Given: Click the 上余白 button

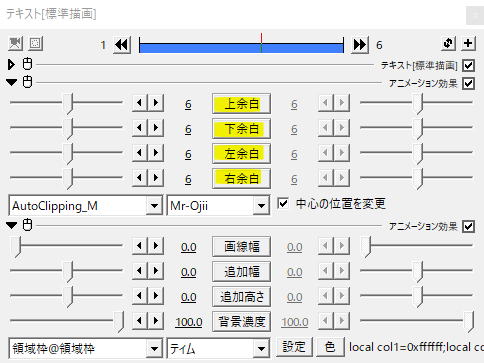Looking at the screenshot, I should 241,104.
